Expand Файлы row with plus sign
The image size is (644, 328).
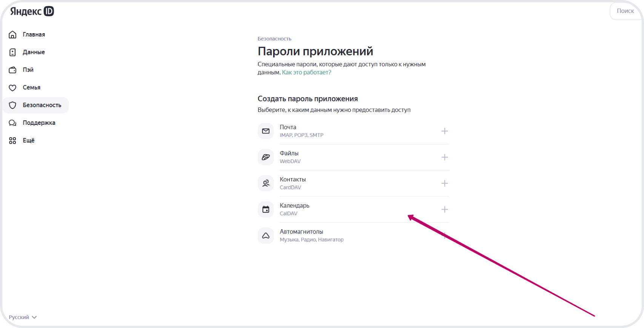pos(444,157)
